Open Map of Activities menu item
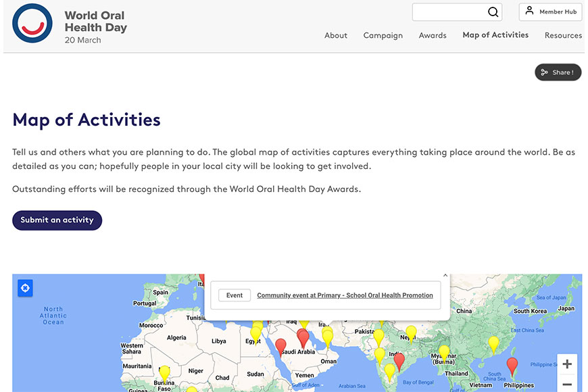The image size is (588, 392). [x=495, y=35]
